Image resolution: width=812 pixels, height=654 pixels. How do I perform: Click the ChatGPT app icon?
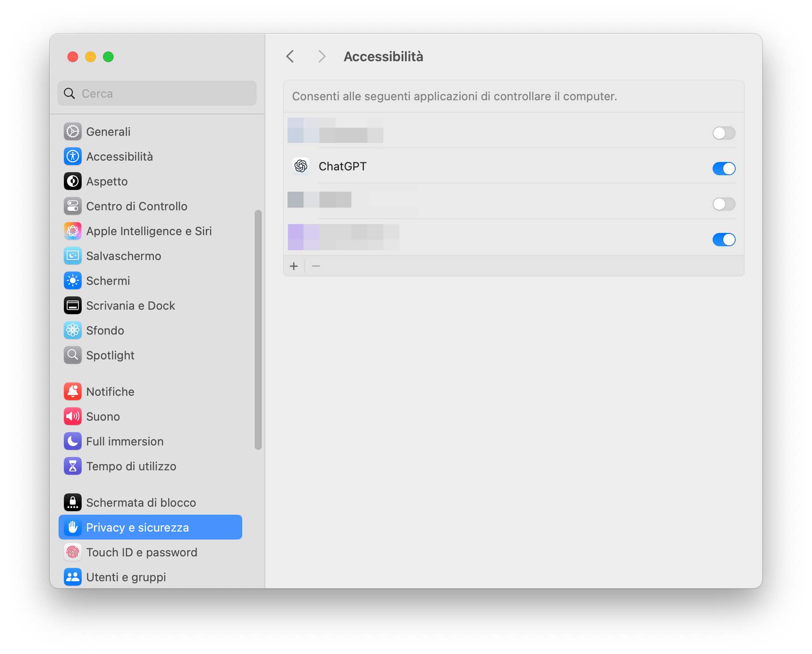coord(301,166)
